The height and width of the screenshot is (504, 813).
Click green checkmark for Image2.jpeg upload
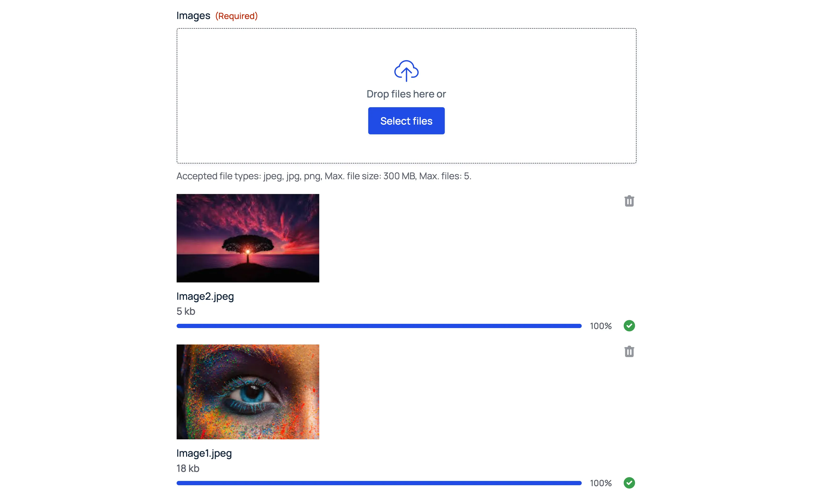pos(629,326)
